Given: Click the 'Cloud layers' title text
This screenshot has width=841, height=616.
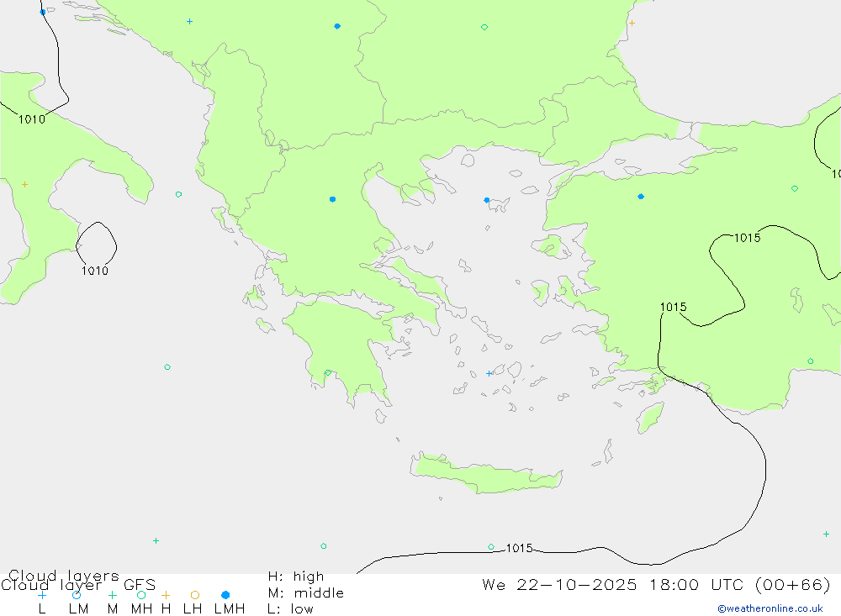Looking at the screenshot, I should (64, 576).
